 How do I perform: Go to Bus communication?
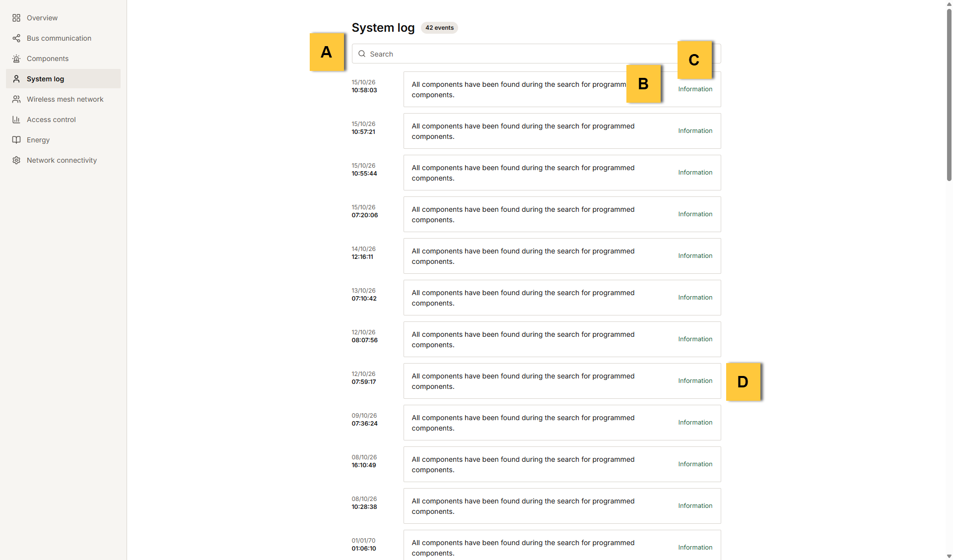pos(63,38)
